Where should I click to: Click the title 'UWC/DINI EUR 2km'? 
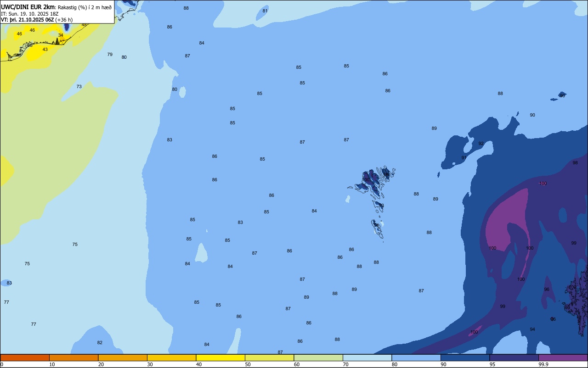28,7
